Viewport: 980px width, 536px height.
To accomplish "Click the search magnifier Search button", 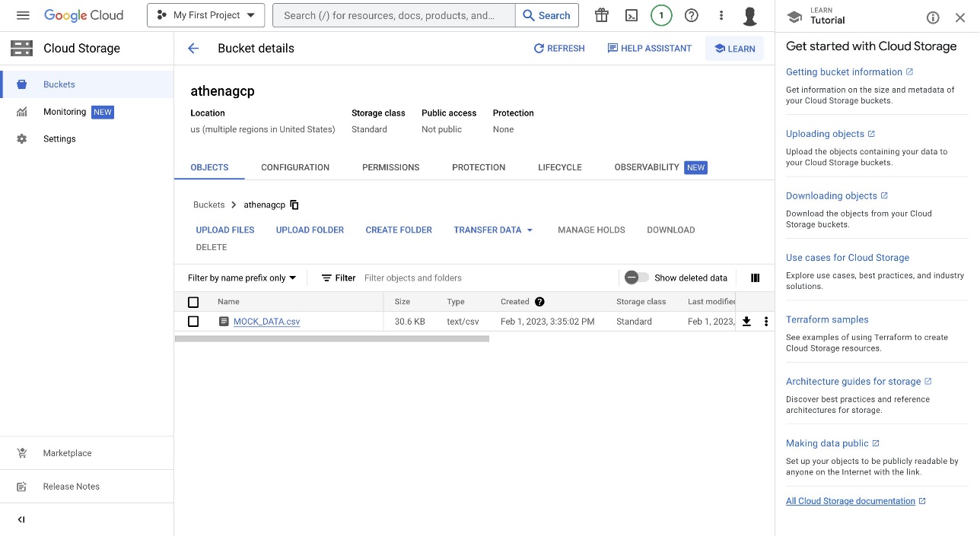I will click(x=547, y=15).
